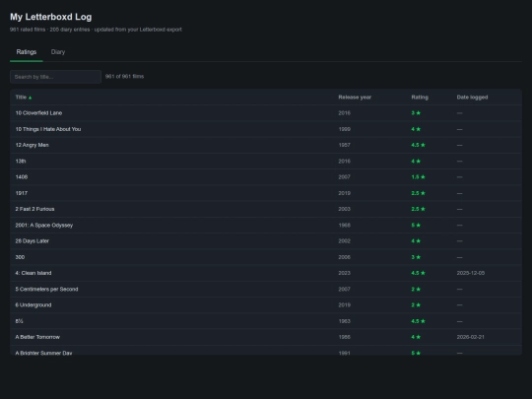The height and width of the screenshot is (399, 532).
Task: Click the star rating for 8½
Action: (418, 321)
